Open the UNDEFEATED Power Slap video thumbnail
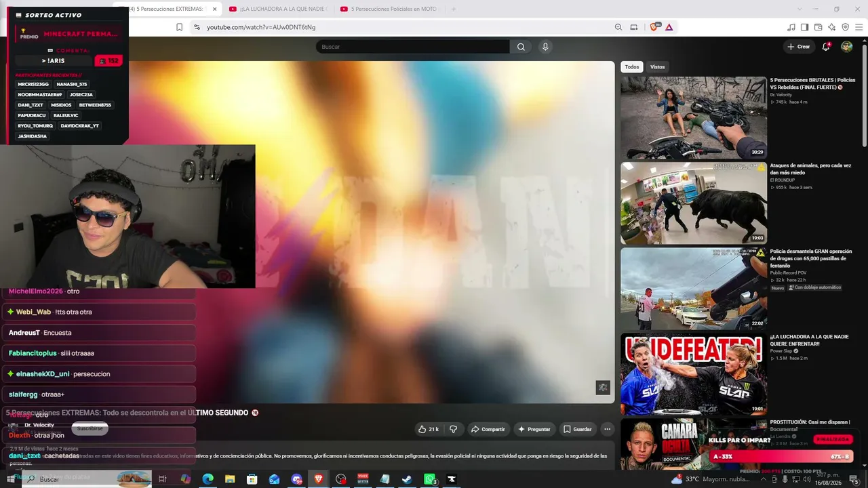The image size is (868, 488). pyautogui.click(x=694, y=373)
